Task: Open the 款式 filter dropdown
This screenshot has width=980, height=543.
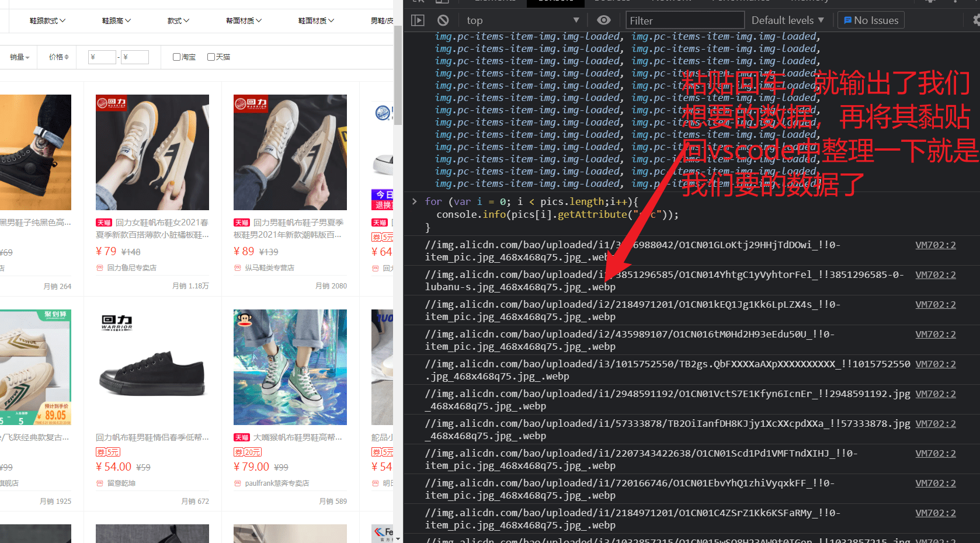Action: point(178,20)
